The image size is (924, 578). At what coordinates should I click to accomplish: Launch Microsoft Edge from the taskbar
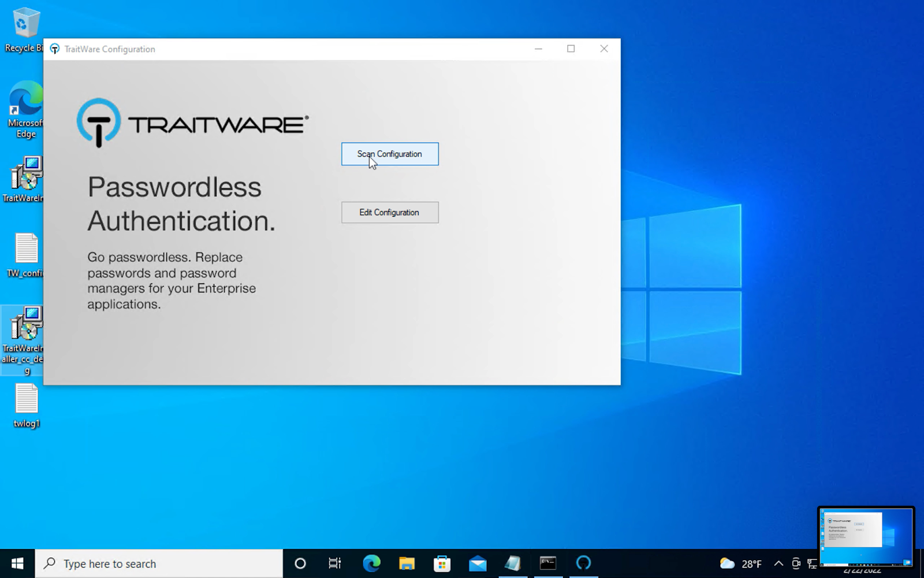371,564
